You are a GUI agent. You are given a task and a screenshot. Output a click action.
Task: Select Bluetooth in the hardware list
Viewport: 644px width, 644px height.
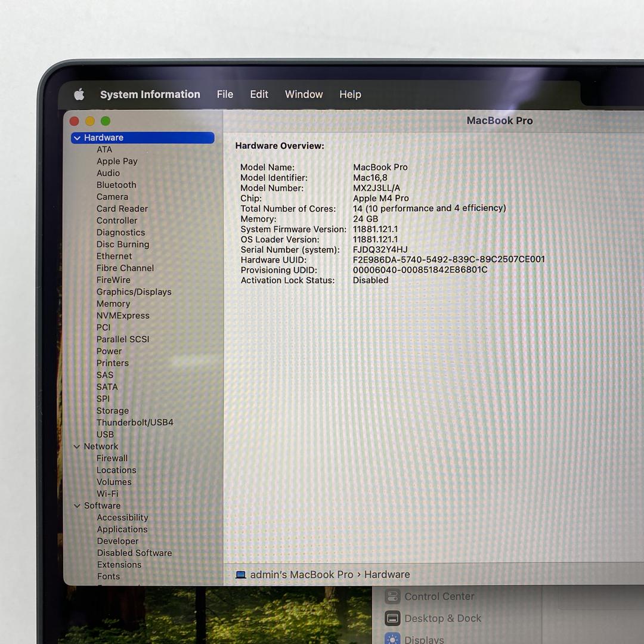pyautogui.click(x=116, y=185)
